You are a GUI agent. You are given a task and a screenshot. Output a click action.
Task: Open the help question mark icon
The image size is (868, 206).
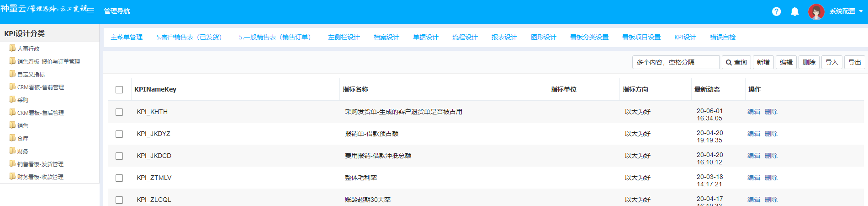[776, 11]
